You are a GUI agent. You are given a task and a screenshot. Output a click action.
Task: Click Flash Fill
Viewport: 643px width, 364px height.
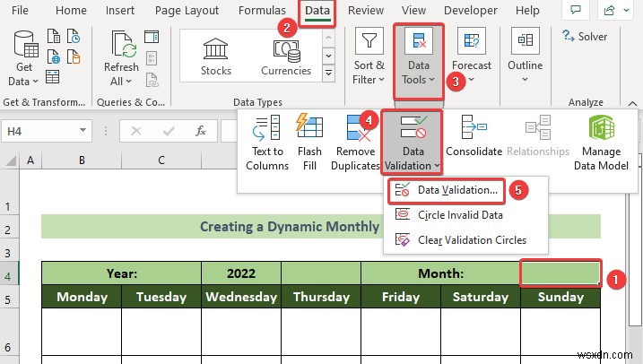pos(309,143)
